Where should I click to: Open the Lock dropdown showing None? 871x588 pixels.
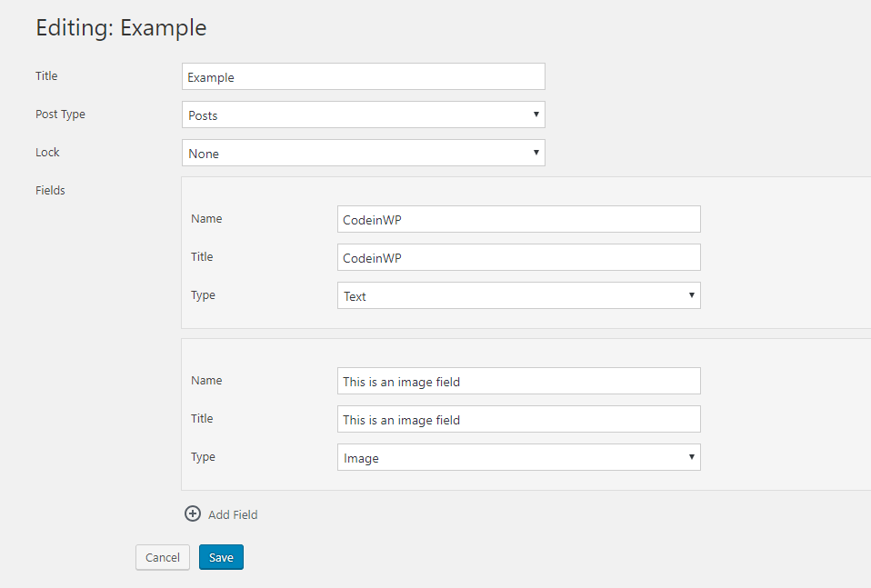(364, 153)
